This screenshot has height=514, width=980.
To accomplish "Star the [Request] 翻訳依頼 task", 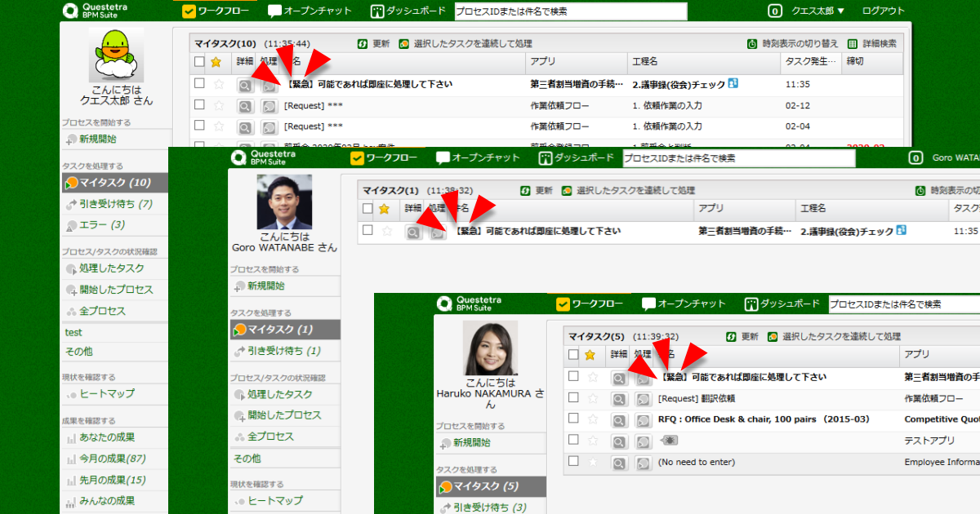I will click(593, 398).
